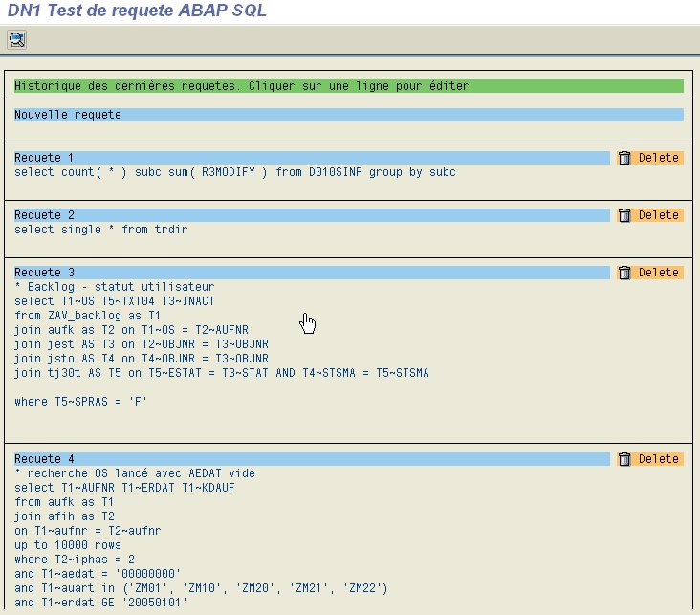Edit Requete 2 header line
This screenshot has height=615, width=700.
click(312, 215)
